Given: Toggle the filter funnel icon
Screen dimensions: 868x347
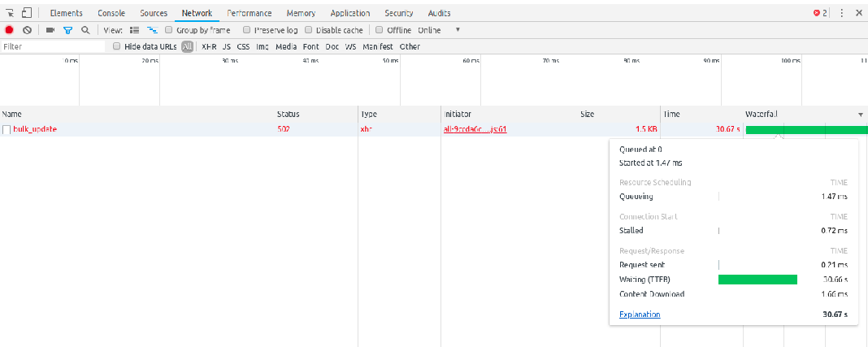Looking at the screenshot, I should 67,30.
